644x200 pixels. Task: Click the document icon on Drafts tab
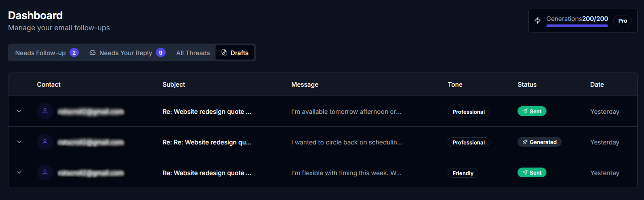(x=224, y=53)
